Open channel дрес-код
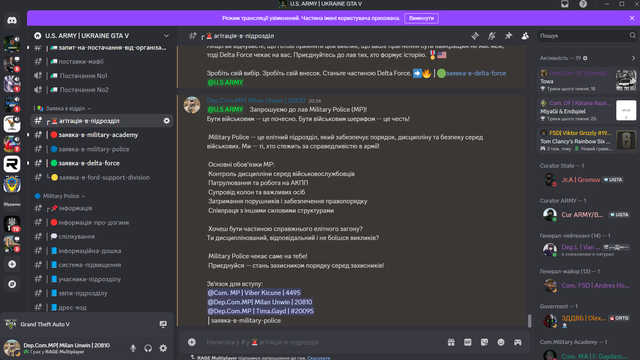Image resolution: width=640 pixels, height=360 pixels. pos(102,307)
